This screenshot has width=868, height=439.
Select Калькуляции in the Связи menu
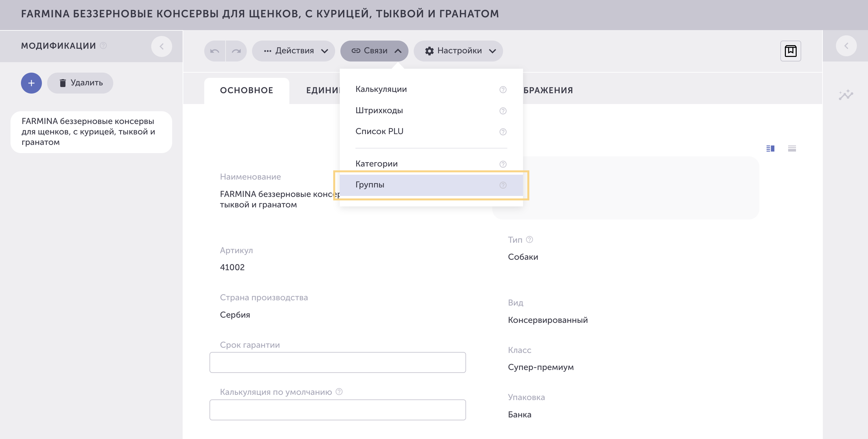tap(431, 89)
